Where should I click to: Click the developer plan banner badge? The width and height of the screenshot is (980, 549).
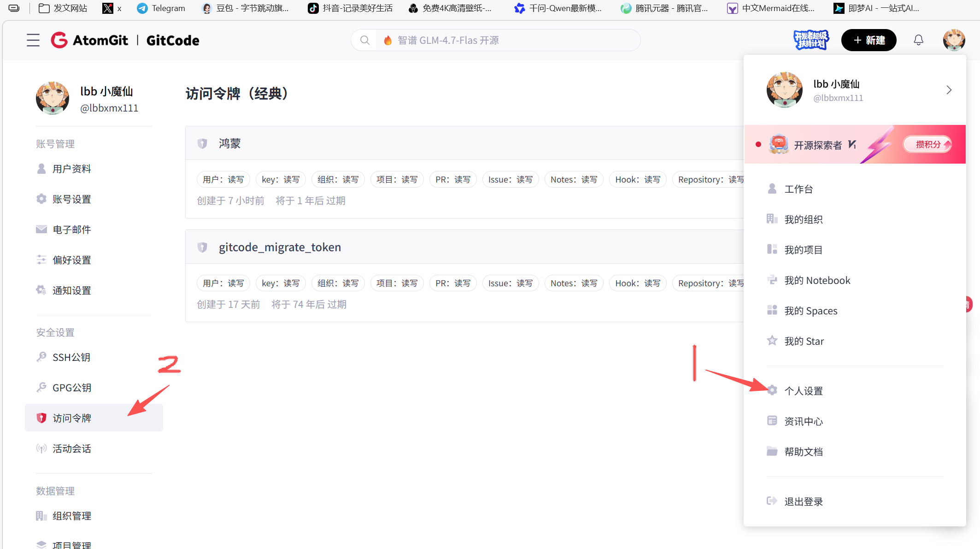811,41
